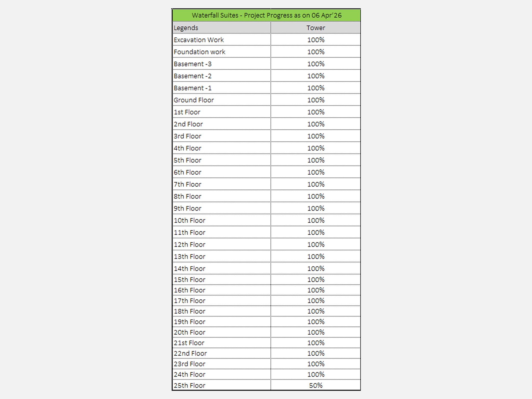The height and width of the screenshot is (399, 532).
Task: Select the 18th Floor row label
Action: coord(190,311)
